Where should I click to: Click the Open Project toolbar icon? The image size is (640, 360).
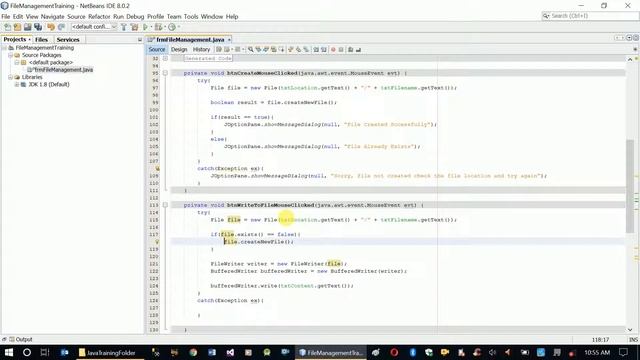28,27
